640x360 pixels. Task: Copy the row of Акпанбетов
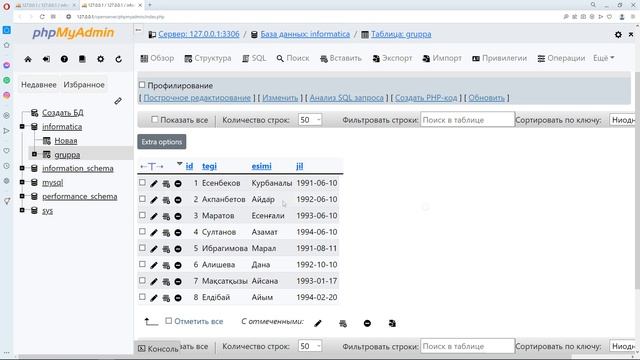point(166,200)
